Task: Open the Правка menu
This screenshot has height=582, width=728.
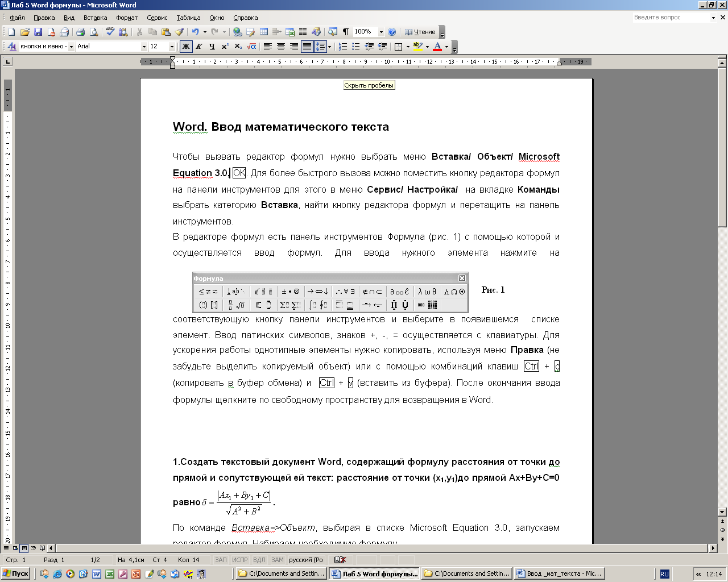Action: (x=44, y=18)
